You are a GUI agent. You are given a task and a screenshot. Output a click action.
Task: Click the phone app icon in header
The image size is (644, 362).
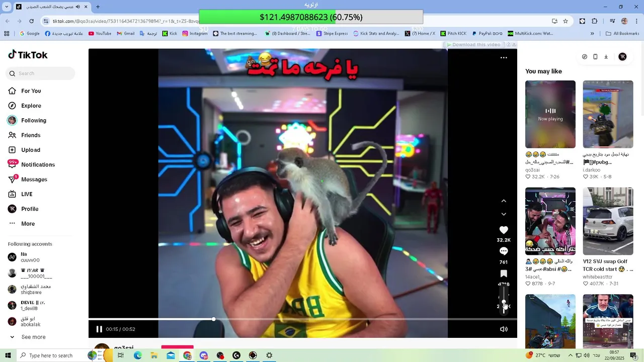point(595,57)
